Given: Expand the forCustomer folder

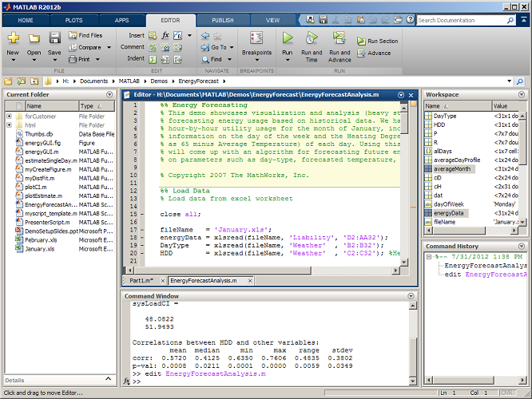Looking at the screenshot, I should 9,116.
